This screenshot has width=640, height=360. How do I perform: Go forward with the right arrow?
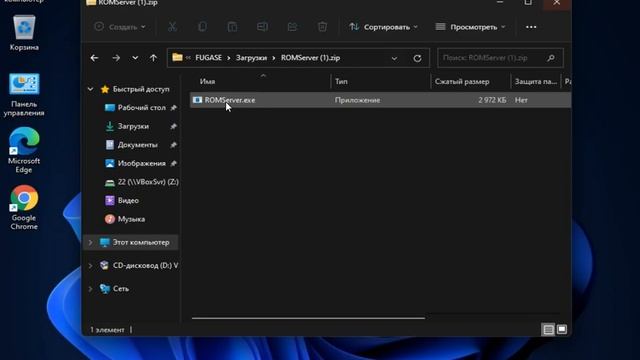116,58
